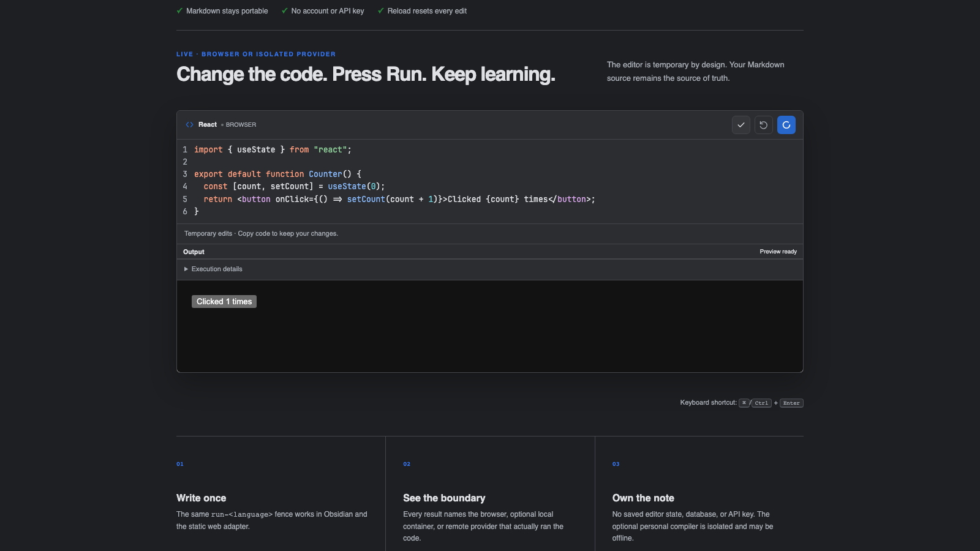The height and width of the screenshot is (551, 980).
Task: Click the "React" language label
Action: pos(208,125)
